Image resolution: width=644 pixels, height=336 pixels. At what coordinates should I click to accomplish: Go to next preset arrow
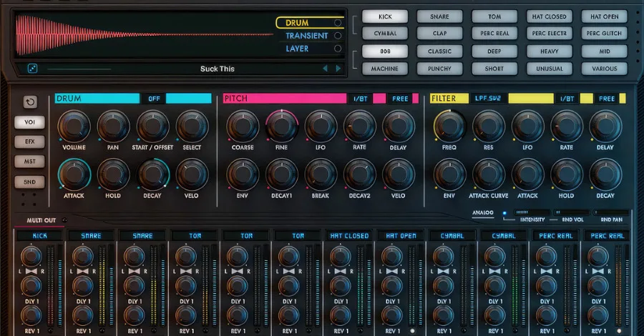point(338,69)
